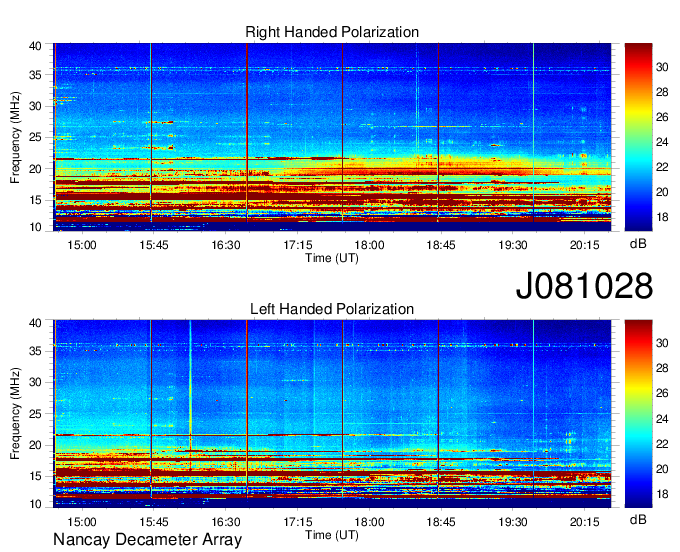Click "17:15" time tick under Right Handed plot
This screenshot has width=680, height=552.
point(298,245)
